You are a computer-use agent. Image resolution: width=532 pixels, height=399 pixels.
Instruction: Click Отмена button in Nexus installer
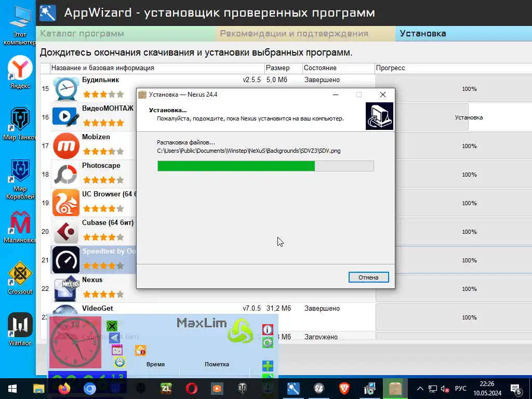point(368,277)
